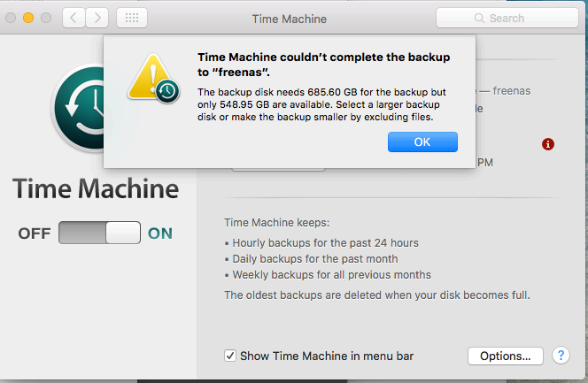Go back with the left arrow

(x=75, y=18)
